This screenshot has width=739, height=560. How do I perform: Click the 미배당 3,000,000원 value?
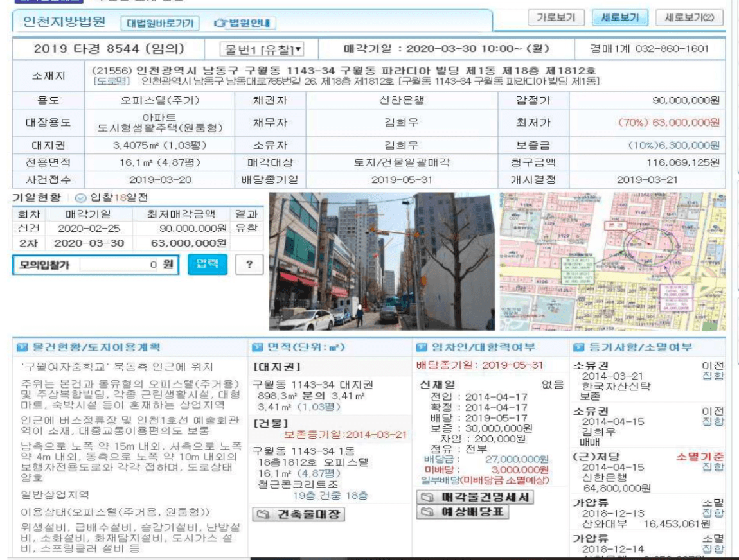click(519, 469)
